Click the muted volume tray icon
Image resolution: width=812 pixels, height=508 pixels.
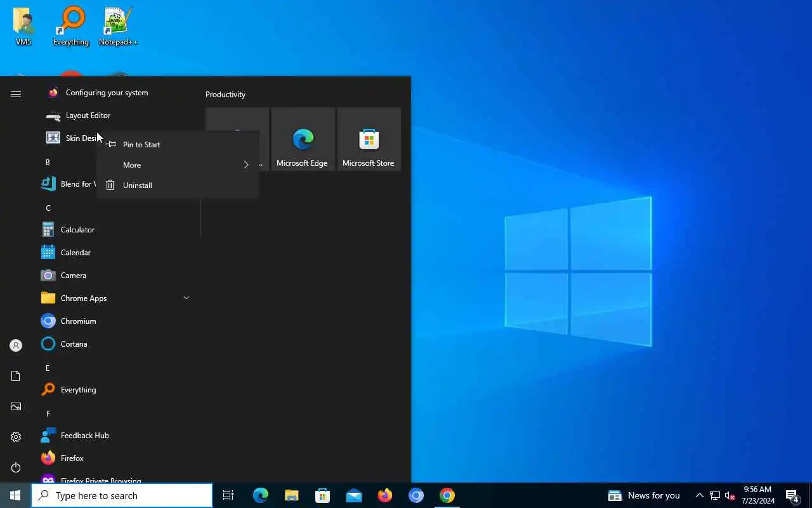click(x=730, y=495)
